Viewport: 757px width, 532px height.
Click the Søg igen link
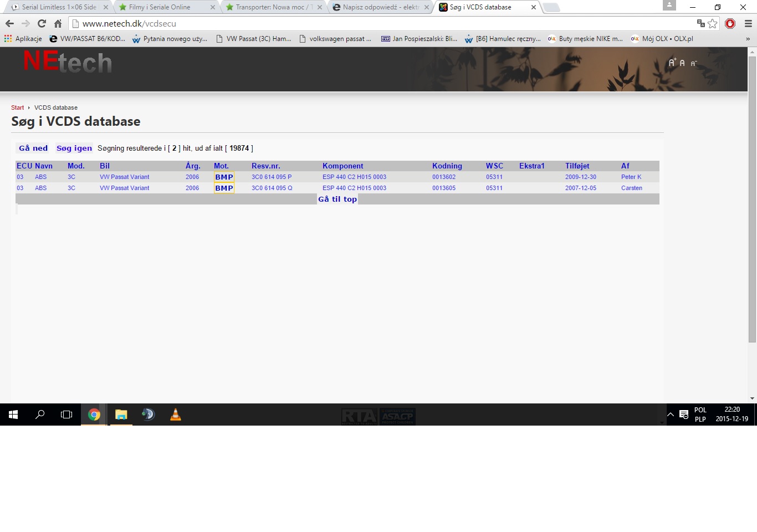74,148
